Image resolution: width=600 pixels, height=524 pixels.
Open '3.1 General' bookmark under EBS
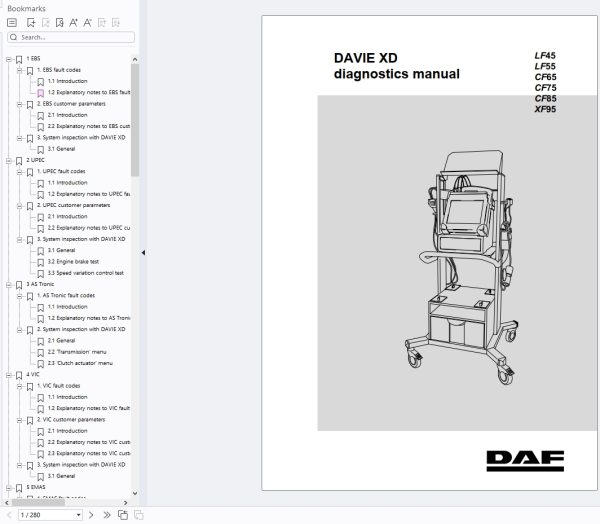point(61,149)
